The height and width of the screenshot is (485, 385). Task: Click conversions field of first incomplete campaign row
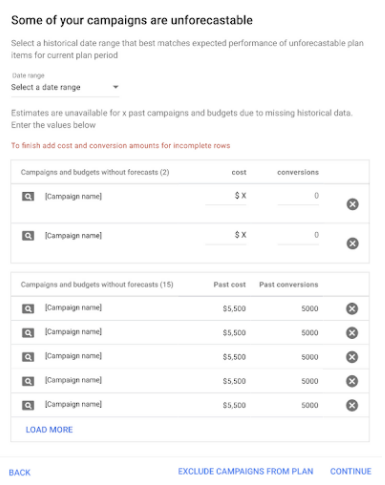point(298,197)
